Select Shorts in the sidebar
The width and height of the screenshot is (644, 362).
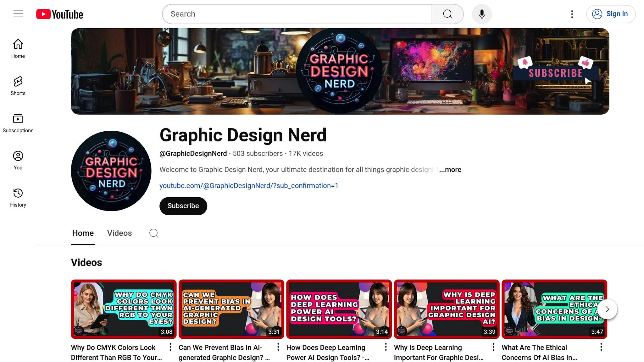coord(18,85)
